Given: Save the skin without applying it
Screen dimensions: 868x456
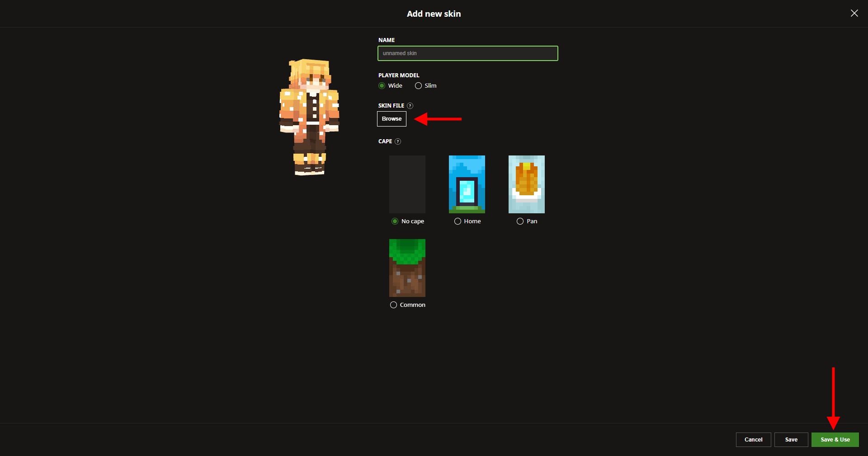Looking at the screenshot, I should (x=791, y=439).
